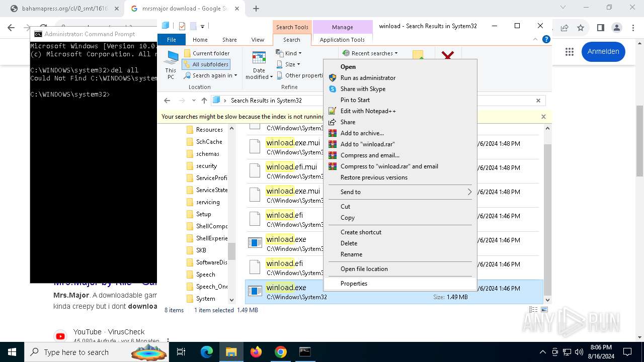Image resolution: width=644 pixels, height=362 pixels.
Task: Expand the Send to submenu
Action: coord(400,192)
